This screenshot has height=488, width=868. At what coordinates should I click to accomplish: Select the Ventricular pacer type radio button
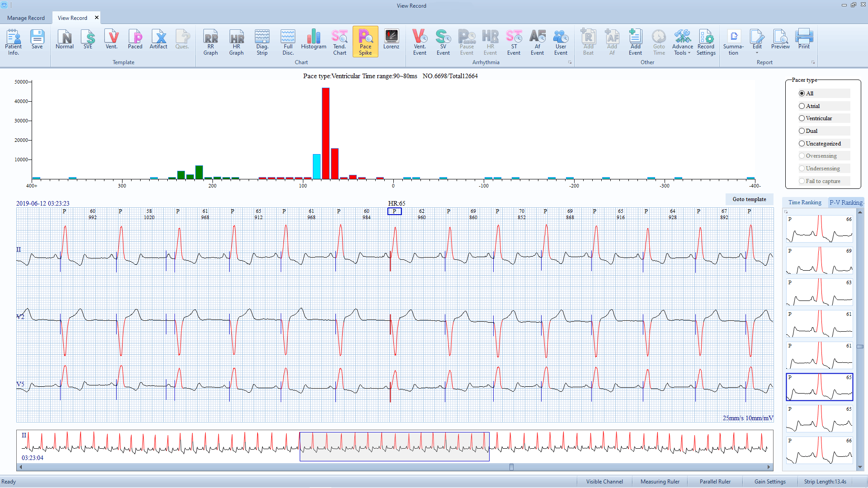(801, 118)
